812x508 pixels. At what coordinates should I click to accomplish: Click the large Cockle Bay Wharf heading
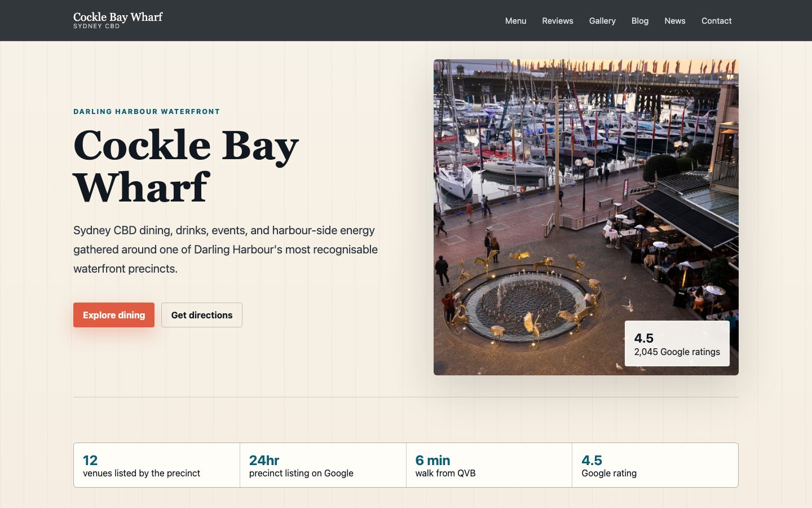point(186,166)
